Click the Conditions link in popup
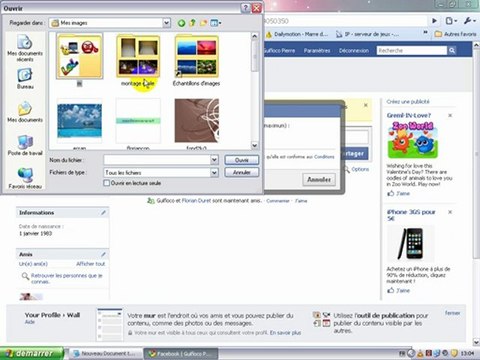This screenshot has height=360, width=480. [x=324, y=157]
